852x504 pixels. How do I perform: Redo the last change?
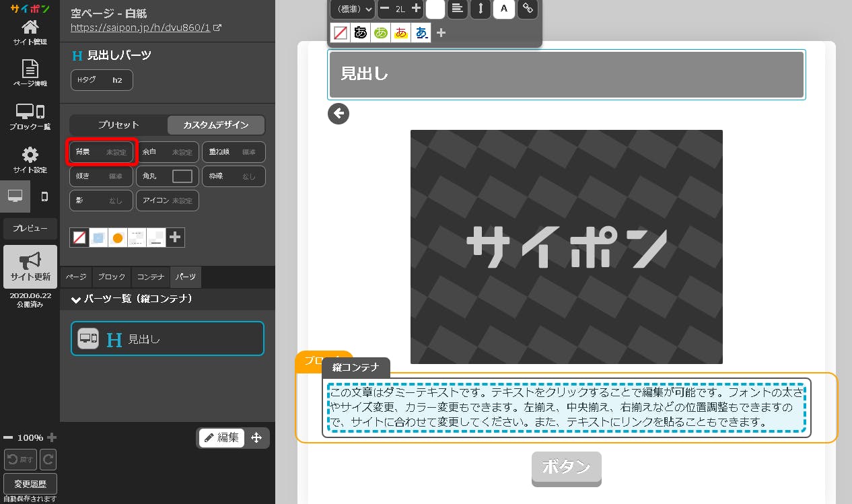(48, 460)
